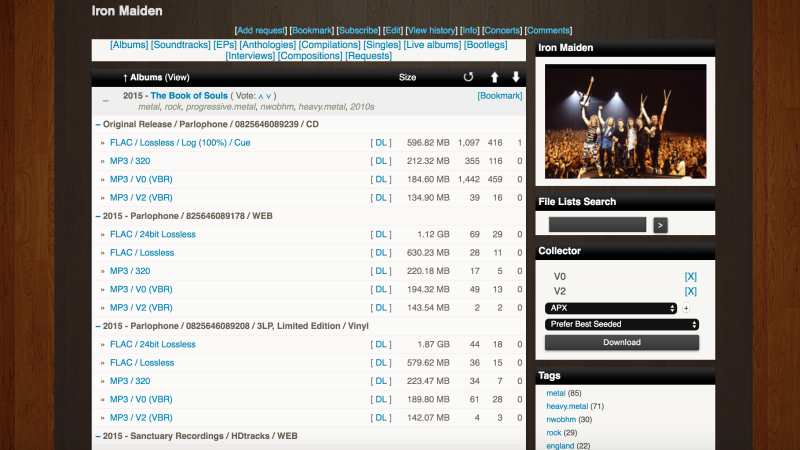This screenshot has width=800, height=450.
Task: Bookmark The Book of Souls album
Action: 499,96
